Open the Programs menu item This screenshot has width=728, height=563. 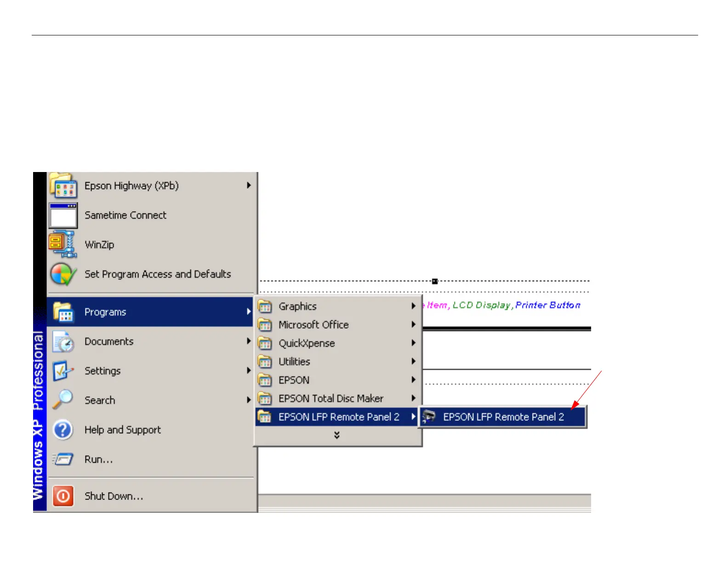(x=150, y=312)
